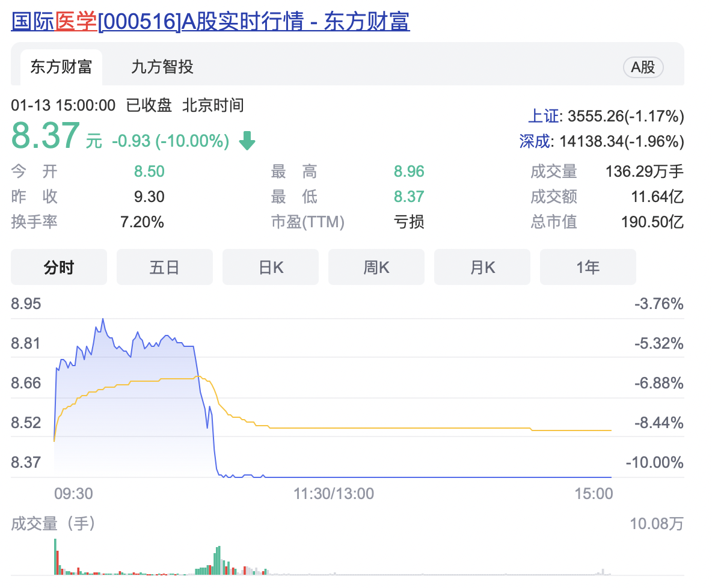Select the 周K chart tab
712x588 pixels.
pyautogui.click(x=376, y=267)
